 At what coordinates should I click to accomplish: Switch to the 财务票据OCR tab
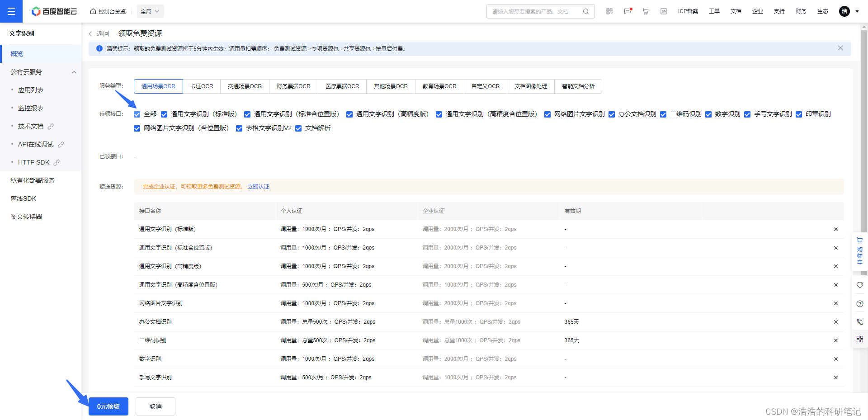tap(293, 86)
